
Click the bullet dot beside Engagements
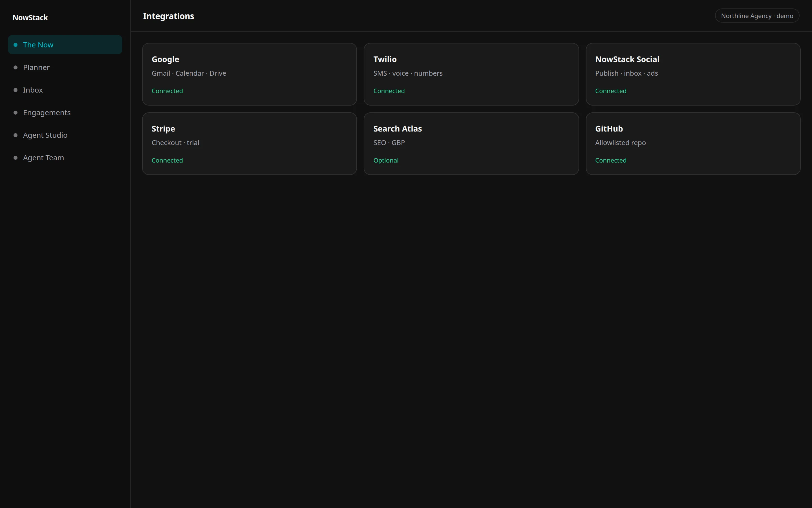[x=16, y=113]
